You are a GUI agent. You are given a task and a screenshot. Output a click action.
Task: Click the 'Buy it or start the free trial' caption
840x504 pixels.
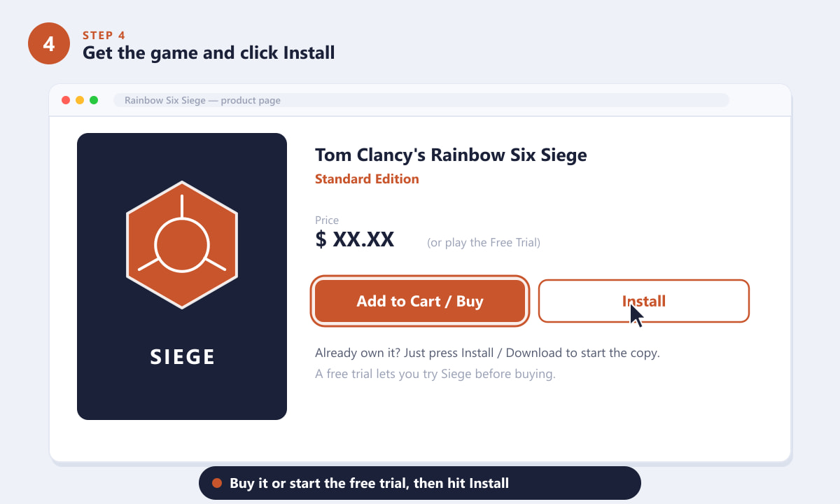click(369, 483)
